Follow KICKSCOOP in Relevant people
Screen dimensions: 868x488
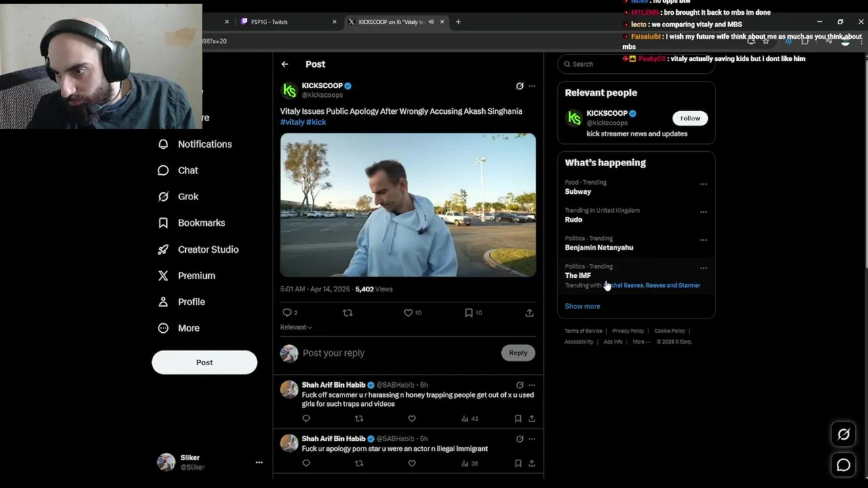690,119
